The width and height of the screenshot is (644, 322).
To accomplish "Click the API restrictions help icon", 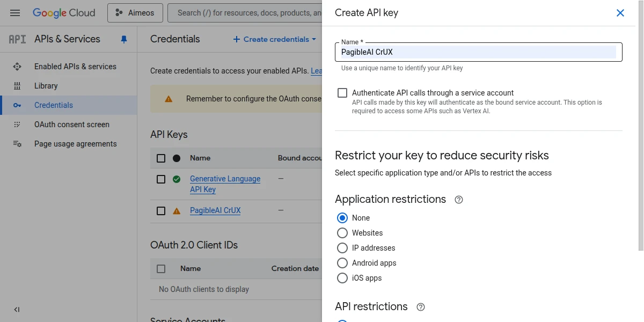I will click(421, 307).
